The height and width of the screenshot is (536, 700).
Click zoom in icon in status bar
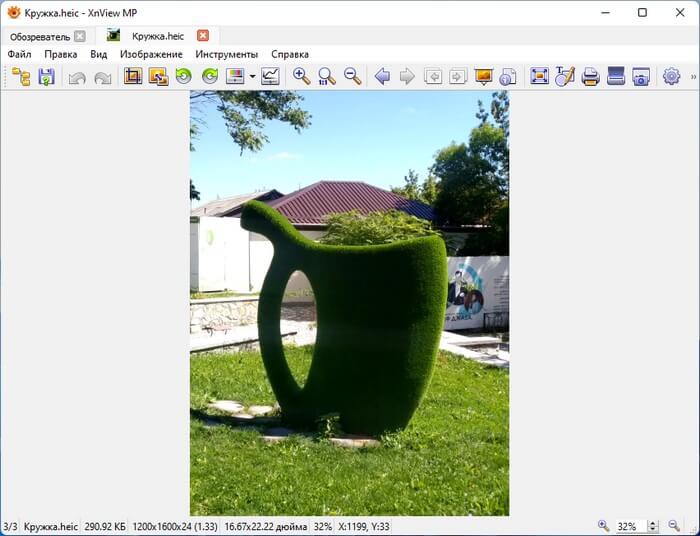point(603,526)
